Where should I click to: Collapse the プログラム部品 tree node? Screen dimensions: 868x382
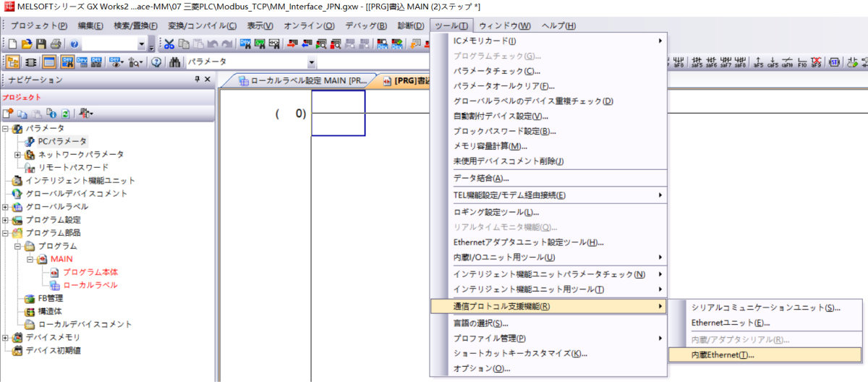tap(6, 232)
